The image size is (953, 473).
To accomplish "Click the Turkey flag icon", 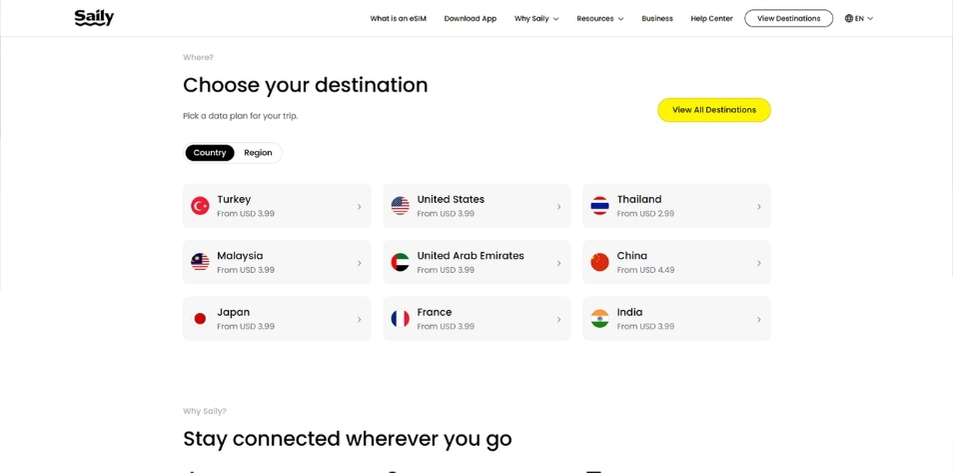I will click(x=200, y=206).
